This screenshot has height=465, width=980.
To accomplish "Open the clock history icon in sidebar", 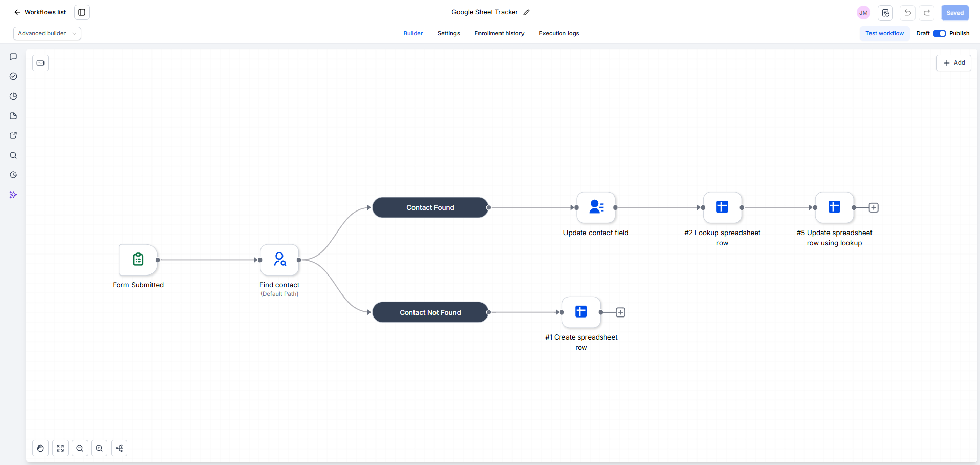I will [13, 175].
